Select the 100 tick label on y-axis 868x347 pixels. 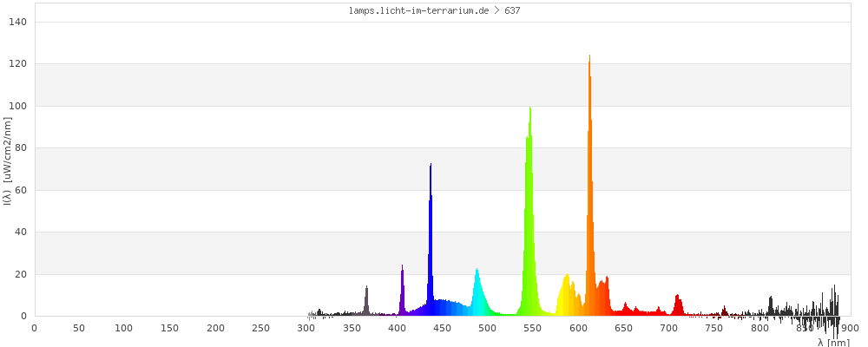pyautogui.click(x=18, y=106)
